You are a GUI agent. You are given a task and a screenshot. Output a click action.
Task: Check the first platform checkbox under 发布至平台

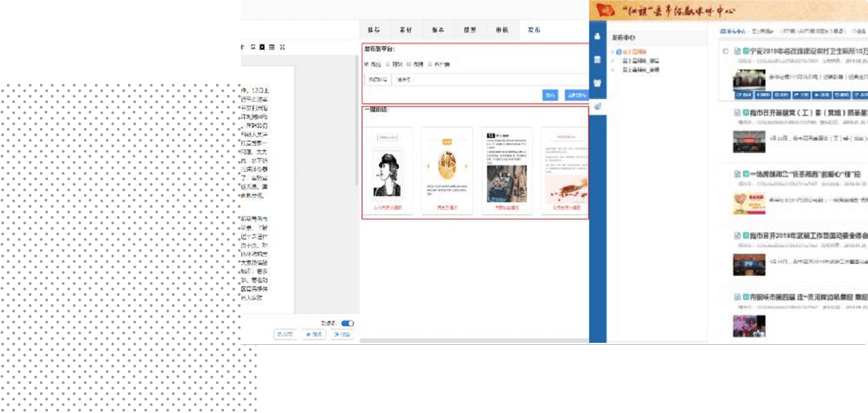click(x=367, y=64)
